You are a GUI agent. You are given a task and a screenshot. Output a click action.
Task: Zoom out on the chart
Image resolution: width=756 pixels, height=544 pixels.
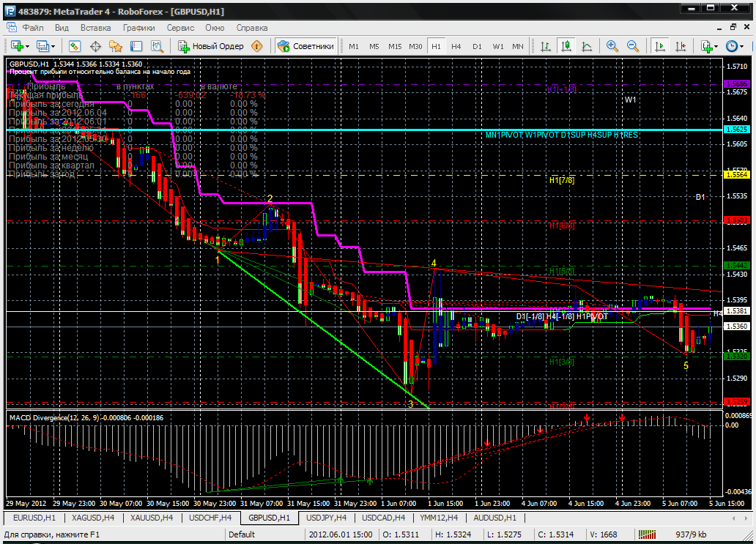point(633,46)
